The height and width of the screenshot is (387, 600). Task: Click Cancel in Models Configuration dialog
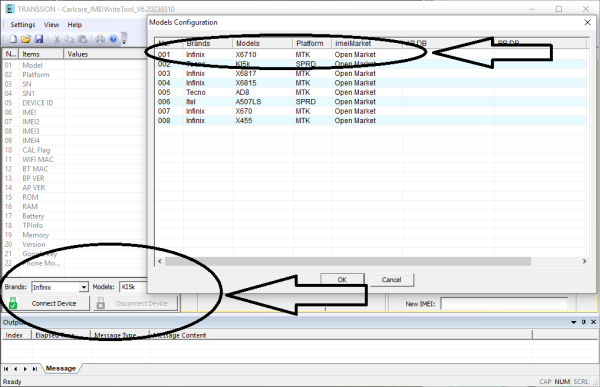(x=391, y=279)
